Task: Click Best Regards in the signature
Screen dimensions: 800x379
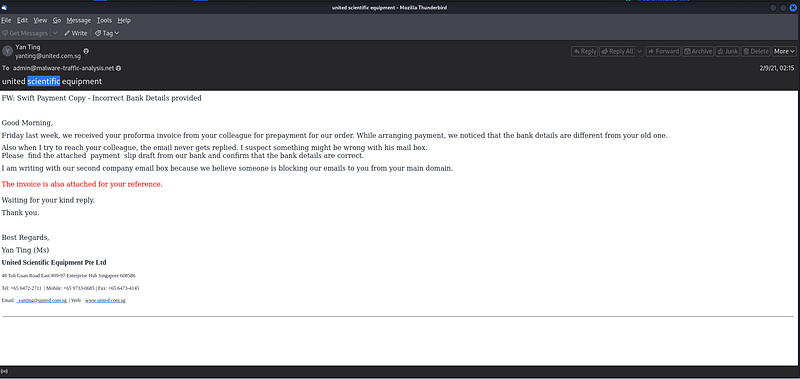Action: pyautogui.click(x=26, y=238)
